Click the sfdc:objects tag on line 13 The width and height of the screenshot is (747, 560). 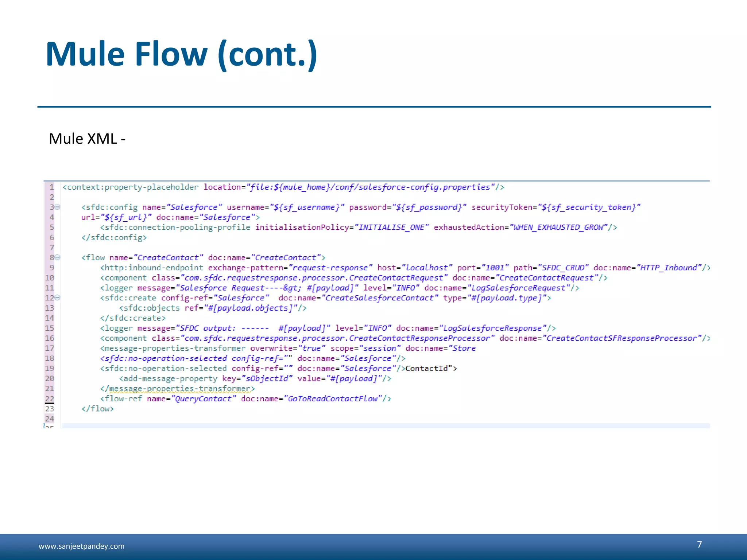[149, 308]
